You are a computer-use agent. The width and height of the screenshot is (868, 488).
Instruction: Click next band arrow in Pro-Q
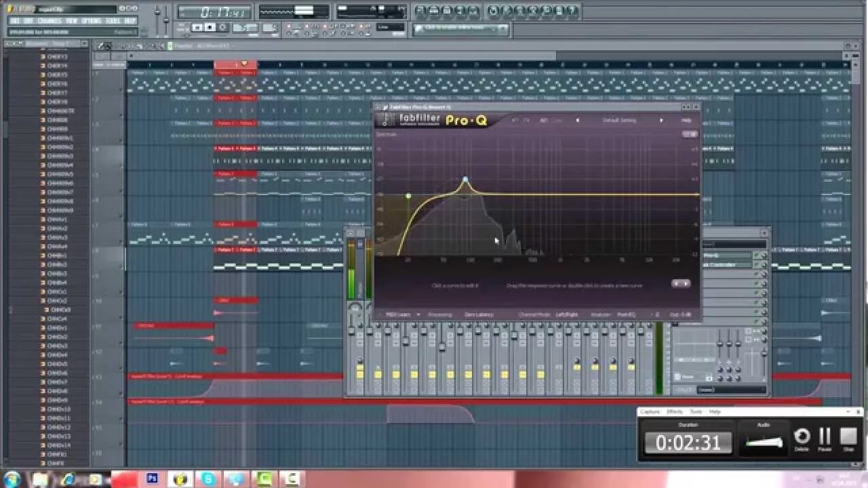point(686,283)
